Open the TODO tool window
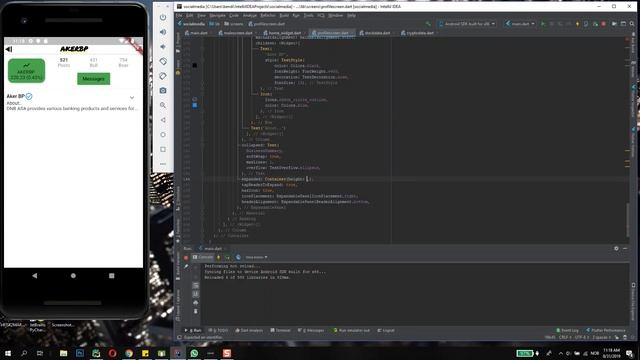 point(218,330)
